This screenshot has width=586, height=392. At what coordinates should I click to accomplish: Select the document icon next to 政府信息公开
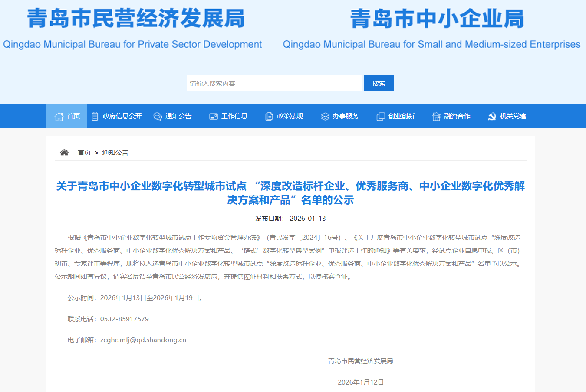pos(95,116)
